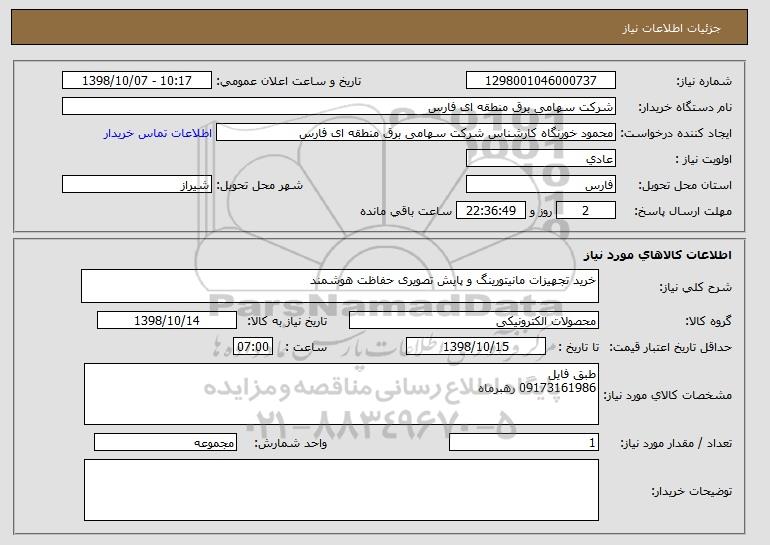Click the time field showing 07:00

[x=253, y=347]
